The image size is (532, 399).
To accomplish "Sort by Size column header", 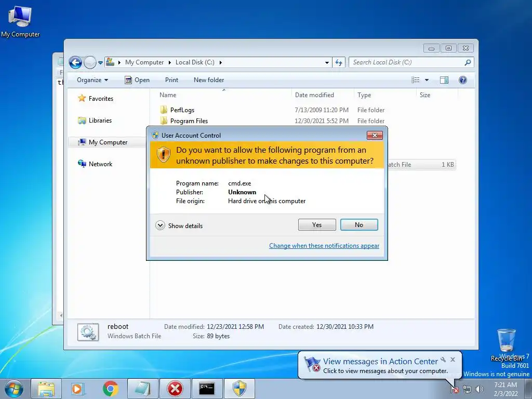I will pos(437,95).
